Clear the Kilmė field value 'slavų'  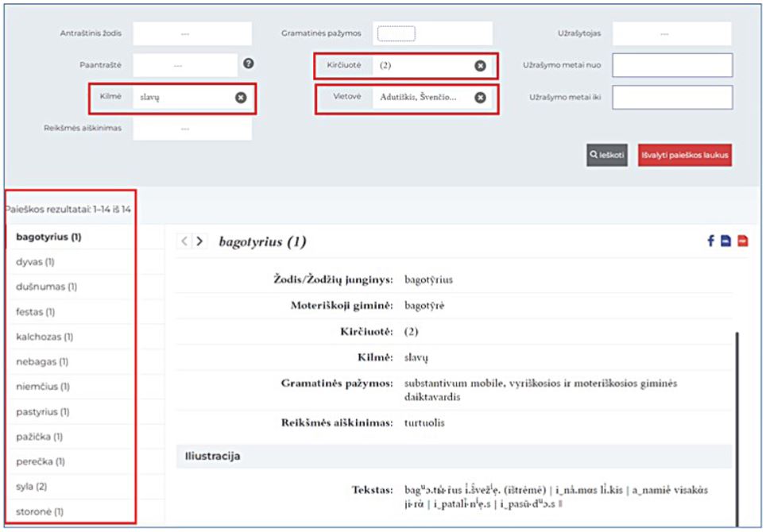pos(241,97)
